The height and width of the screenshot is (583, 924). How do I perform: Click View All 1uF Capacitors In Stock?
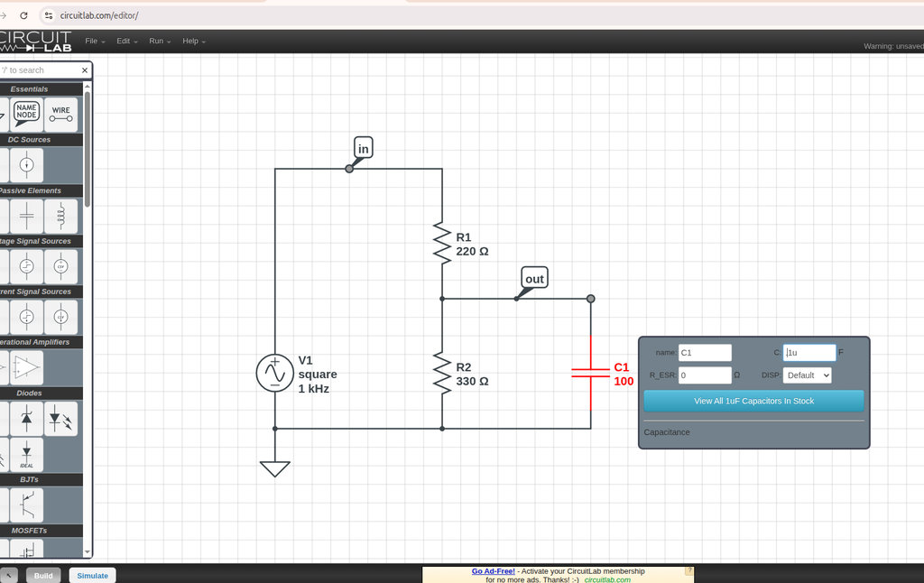tap(753, 401)
